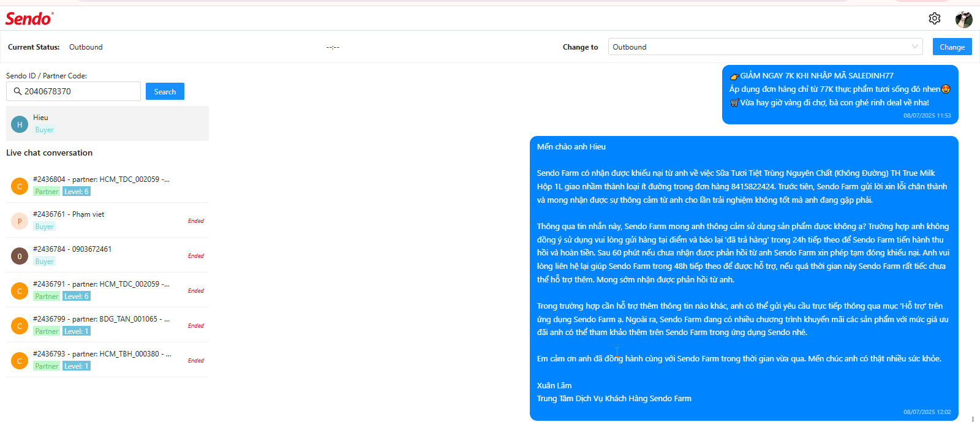980x422 pixels.
Task: Click the Change button
Action: click(952, 47)
